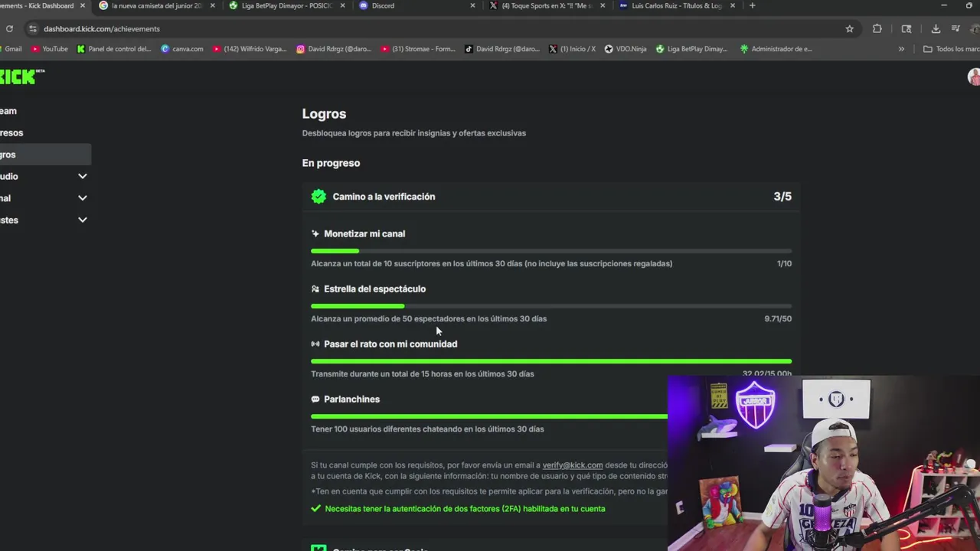980x551 pixels.
Task: Open the Stromae bookmark
Action: click(x=417, y=49)
